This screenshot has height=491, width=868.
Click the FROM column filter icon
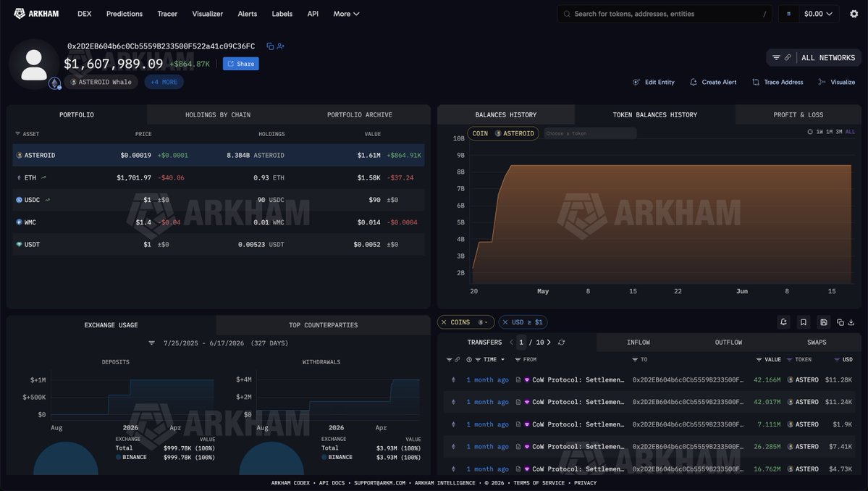(x=518, y=360)
